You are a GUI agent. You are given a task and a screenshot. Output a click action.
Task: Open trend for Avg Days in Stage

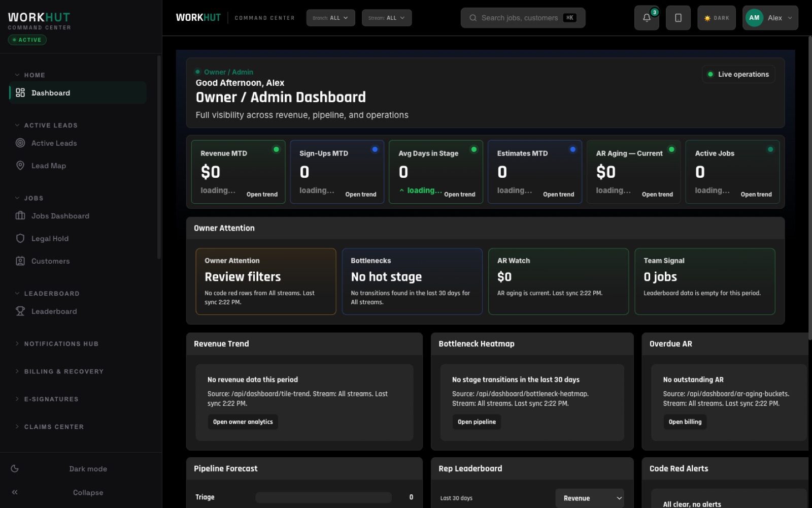coord(460,195)
